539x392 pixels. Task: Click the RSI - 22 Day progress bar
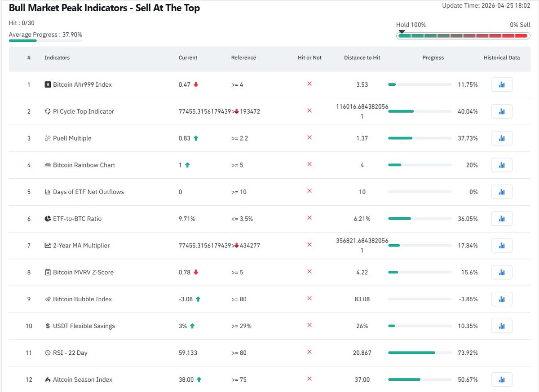click(x=420, y=352)
